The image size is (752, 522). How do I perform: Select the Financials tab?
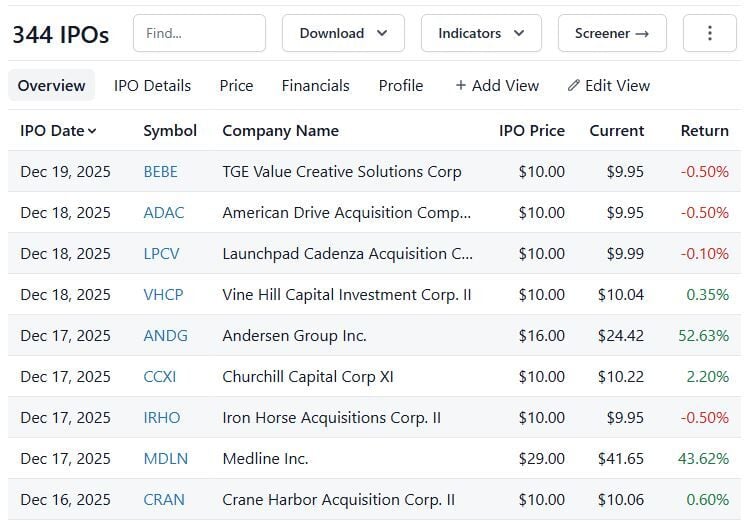click(315, 86)
